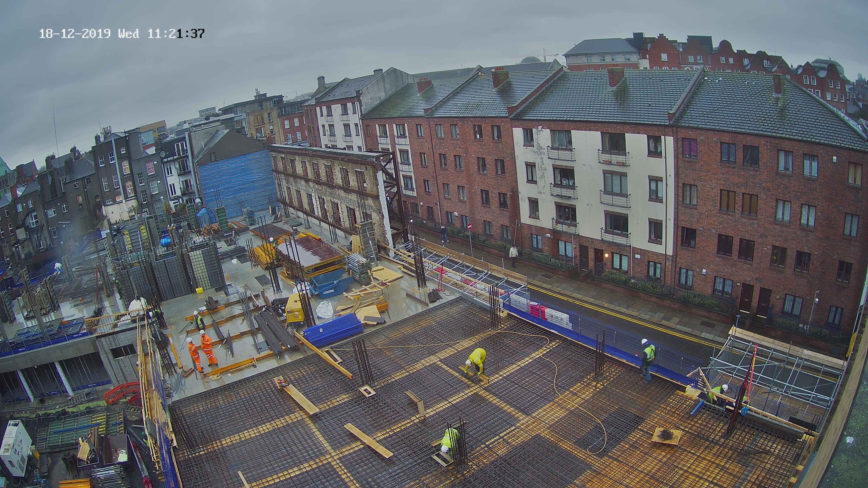Click the 11:21:37 time in the timestamp overlay
Image resolution: width=868 pixels, height=488 pixels.
click(176, 34)
